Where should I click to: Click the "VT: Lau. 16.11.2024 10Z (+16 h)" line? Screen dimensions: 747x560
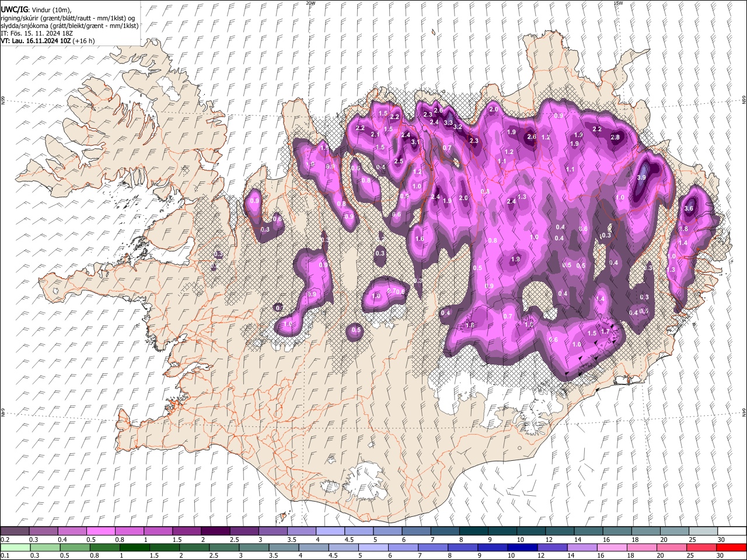click(x=48, y=41)
